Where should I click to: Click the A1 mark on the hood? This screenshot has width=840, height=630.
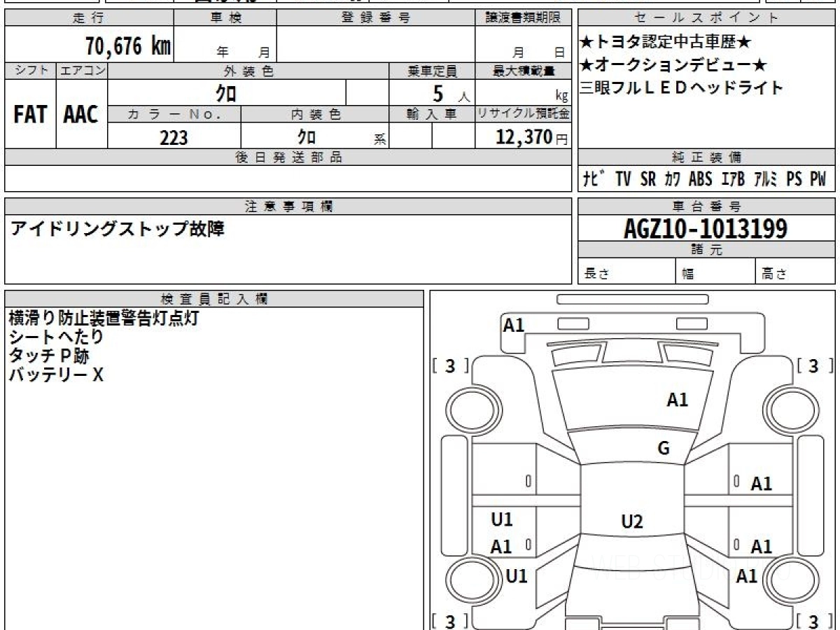(678, 400)
